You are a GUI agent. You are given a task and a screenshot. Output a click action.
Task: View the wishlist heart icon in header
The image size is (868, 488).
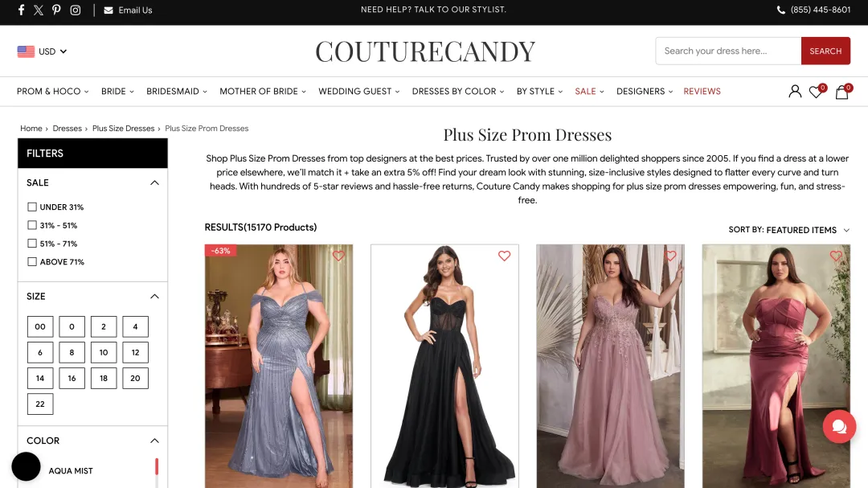point(817,92)
